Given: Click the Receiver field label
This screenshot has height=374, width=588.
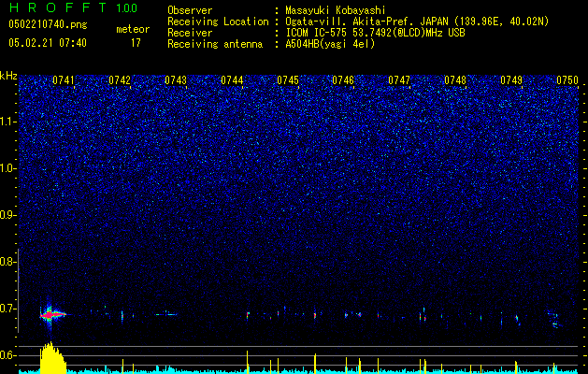Looking at the screenshot, I should click(x=190, y=33).
